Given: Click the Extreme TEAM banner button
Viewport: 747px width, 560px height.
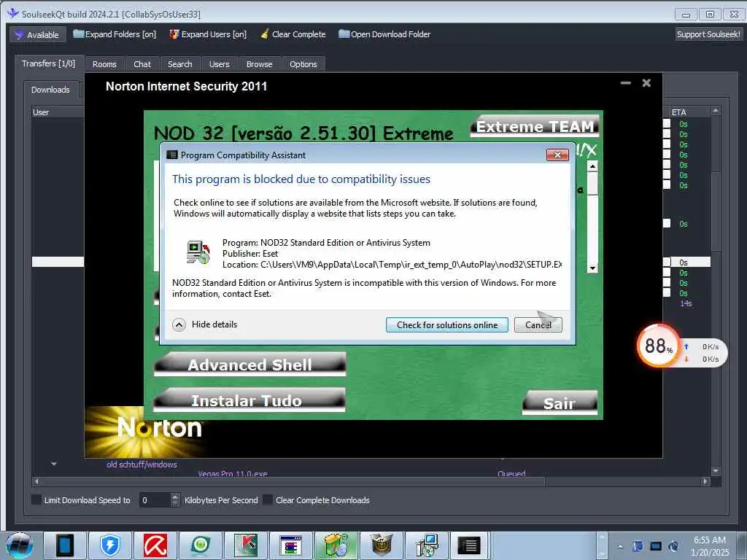Looking at the screenshot, I should [x=535, y=127].
